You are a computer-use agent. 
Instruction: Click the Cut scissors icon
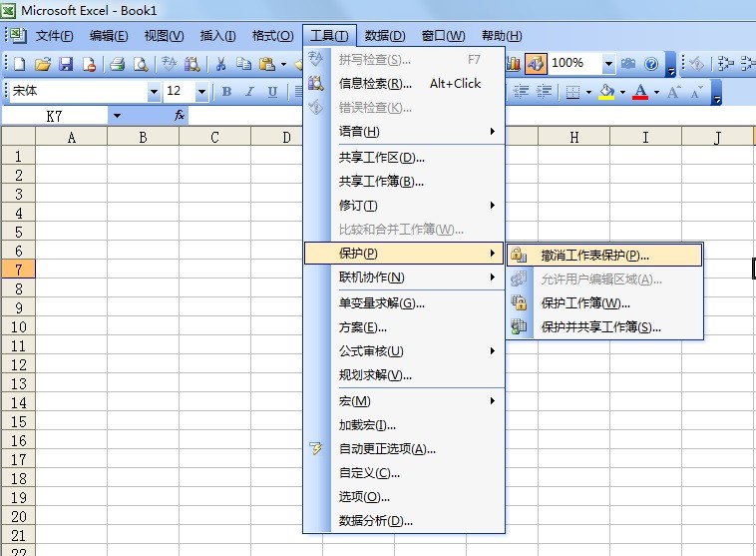pyautogui.click(x=220, y=64)
